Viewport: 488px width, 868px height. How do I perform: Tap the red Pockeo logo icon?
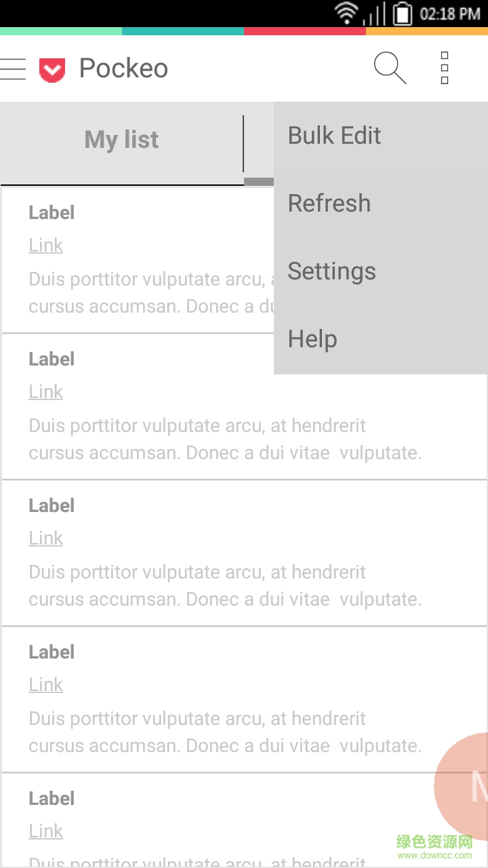click(52, 70)
